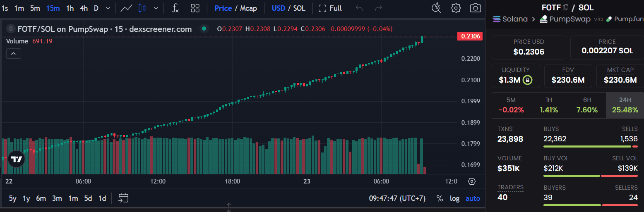
Task: Expand the chart style dropdown arrow
Action: coord(156,8)
